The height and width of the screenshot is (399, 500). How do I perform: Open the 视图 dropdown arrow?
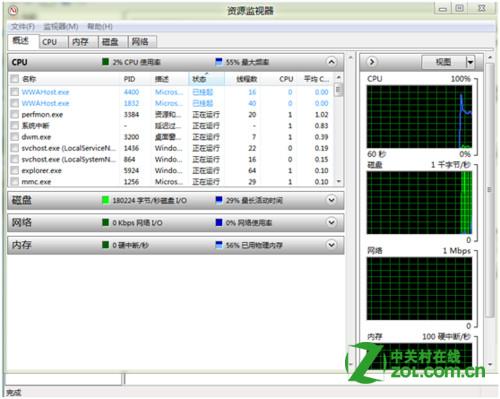(470, 62)
